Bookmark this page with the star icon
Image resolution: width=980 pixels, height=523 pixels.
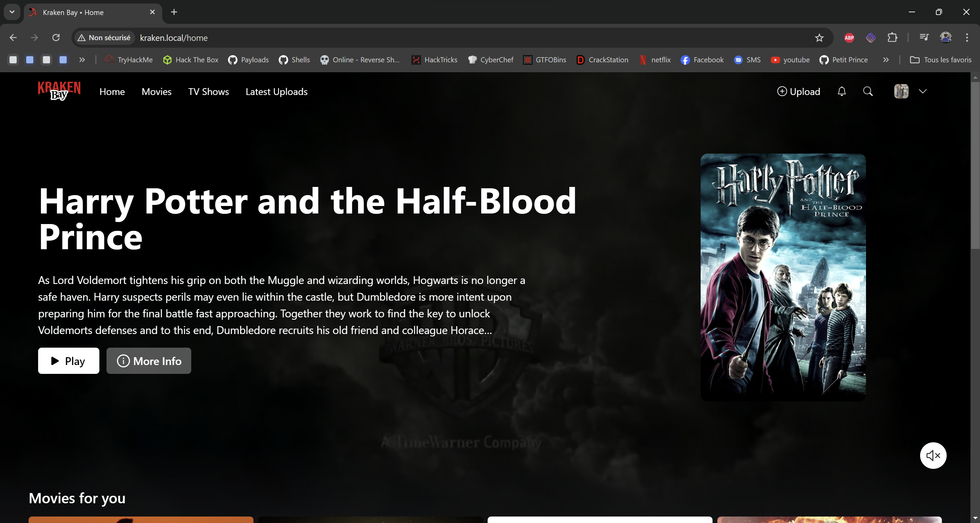[819, 38]
